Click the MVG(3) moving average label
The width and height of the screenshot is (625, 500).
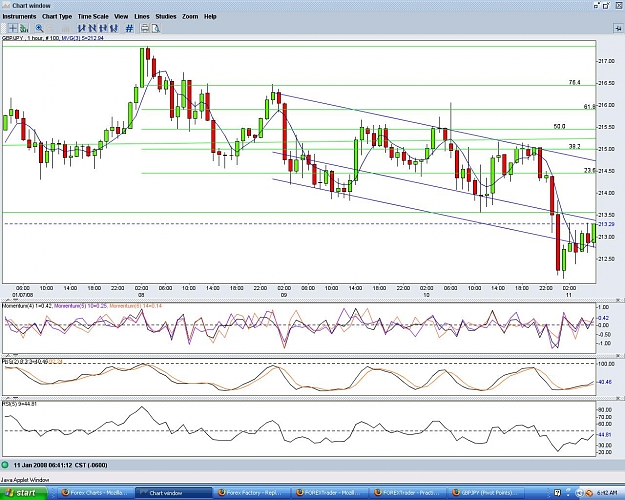click(x=83, y=38)
